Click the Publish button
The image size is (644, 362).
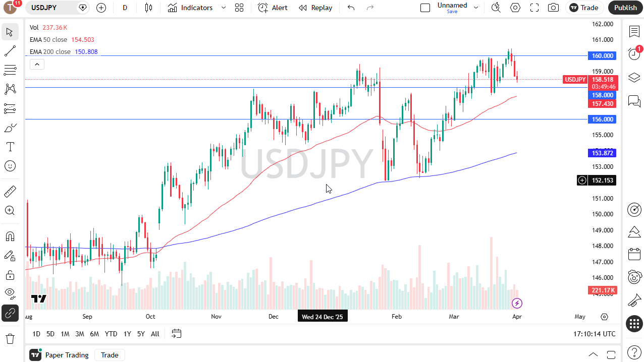pyautogui.click(x=625, y=8)
